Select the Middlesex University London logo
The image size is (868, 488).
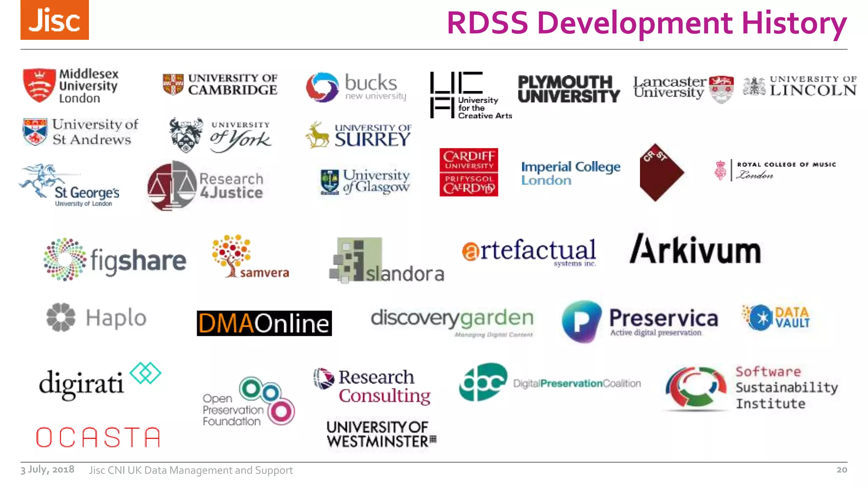(x=71, y=86)
